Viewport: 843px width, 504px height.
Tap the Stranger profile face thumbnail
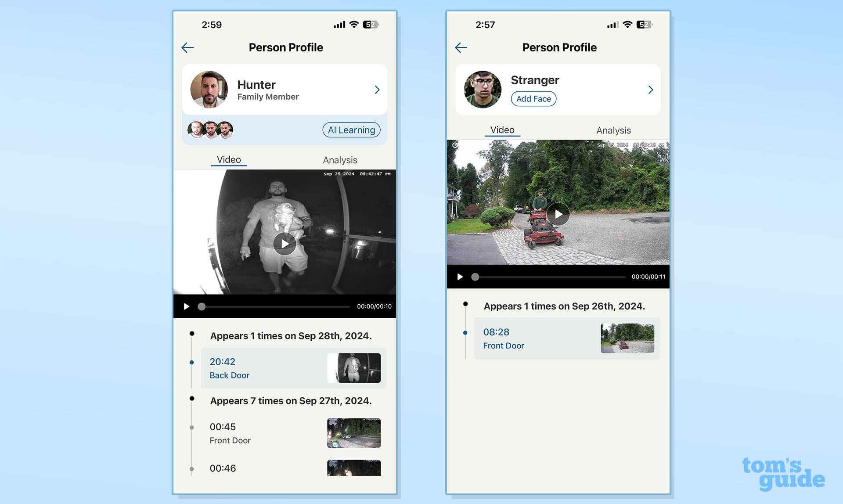(x=483, y=88)
